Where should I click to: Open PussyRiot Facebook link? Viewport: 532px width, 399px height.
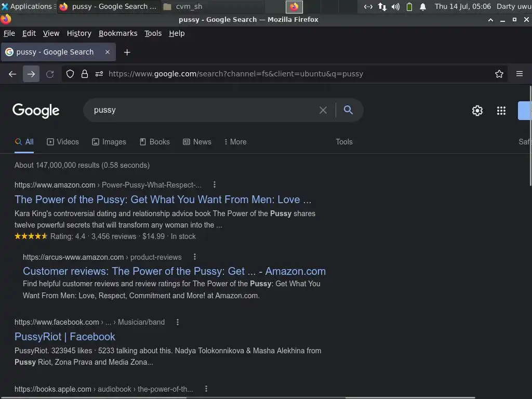coord(65,337)
